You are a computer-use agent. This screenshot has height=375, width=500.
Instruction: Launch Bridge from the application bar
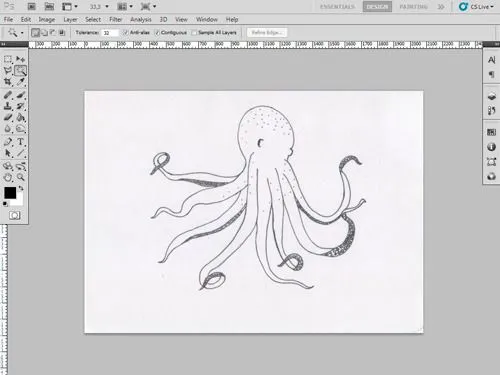[x=31, y=6]
